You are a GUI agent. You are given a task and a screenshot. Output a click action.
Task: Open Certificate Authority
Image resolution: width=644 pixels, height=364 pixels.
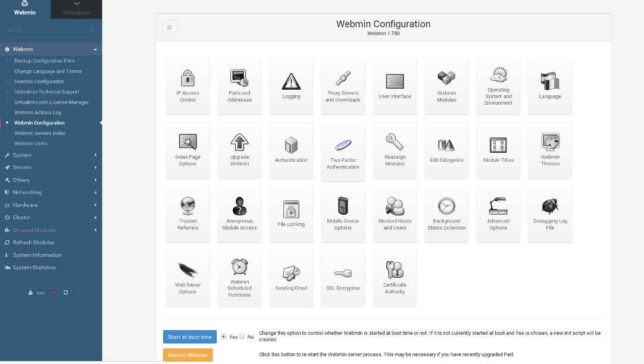click(395, 278)
